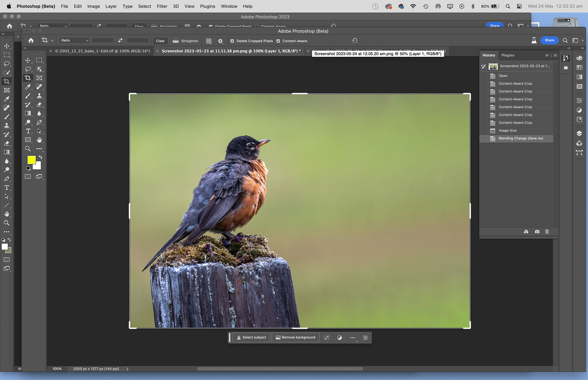Set history brush source box for Image Size

tap(483, 131)
